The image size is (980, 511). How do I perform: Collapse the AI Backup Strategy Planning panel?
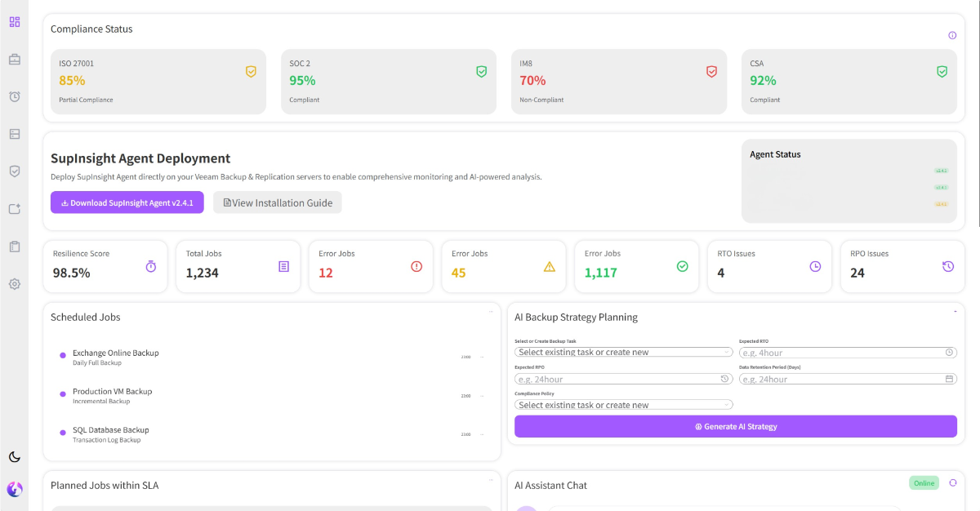coord(954,311)
